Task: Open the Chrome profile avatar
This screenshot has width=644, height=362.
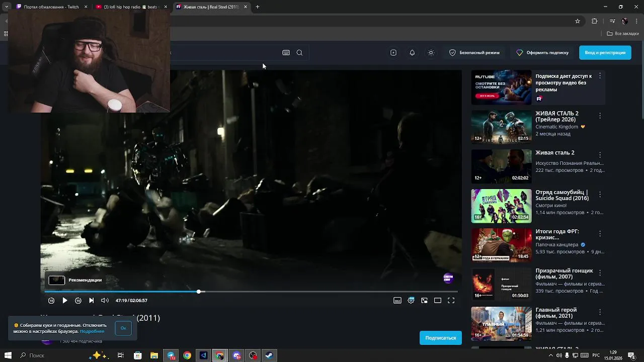Action: [624, 21]
